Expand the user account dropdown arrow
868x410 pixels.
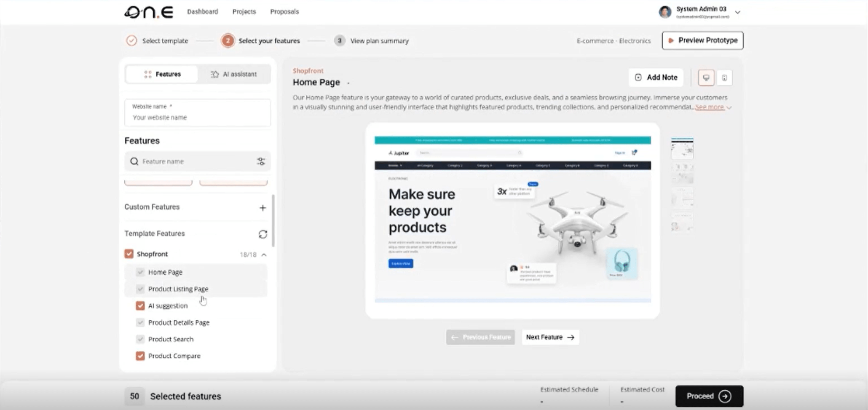click(x=737, y=12)
